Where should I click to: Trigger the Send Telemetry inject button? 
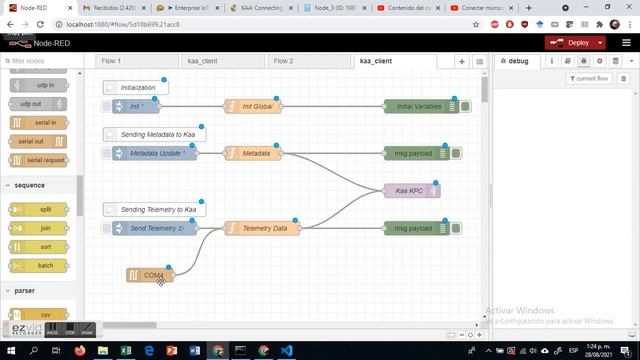pyautogui.click(x=106, y=228)
